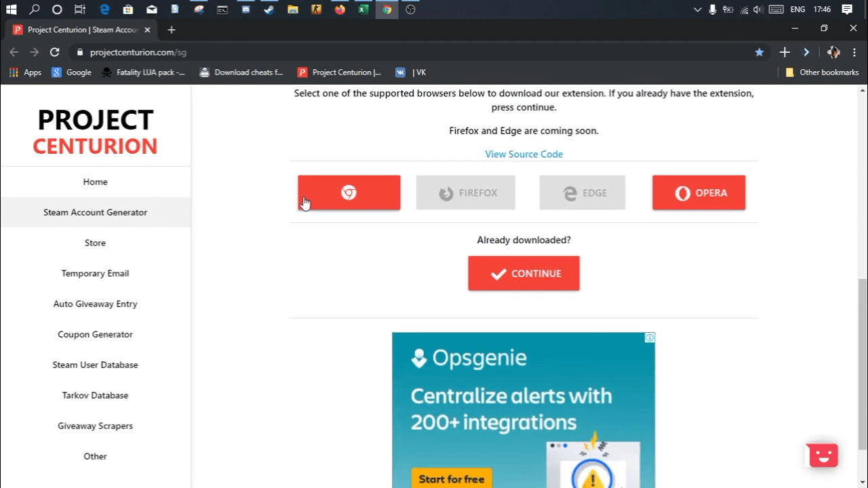The image size is (868, 488).
Task: Open the Windows Start menu
Action: tap(11, 9)
